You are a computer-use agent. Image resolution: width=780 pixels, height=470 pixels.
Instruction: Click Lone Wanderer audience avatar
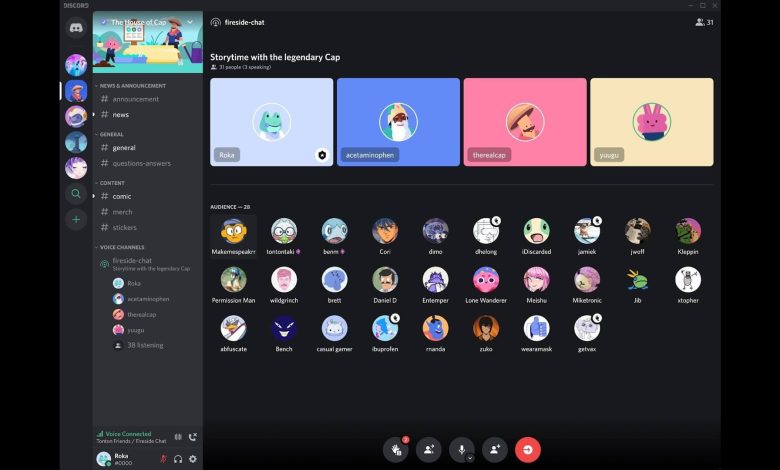point(486,280)
